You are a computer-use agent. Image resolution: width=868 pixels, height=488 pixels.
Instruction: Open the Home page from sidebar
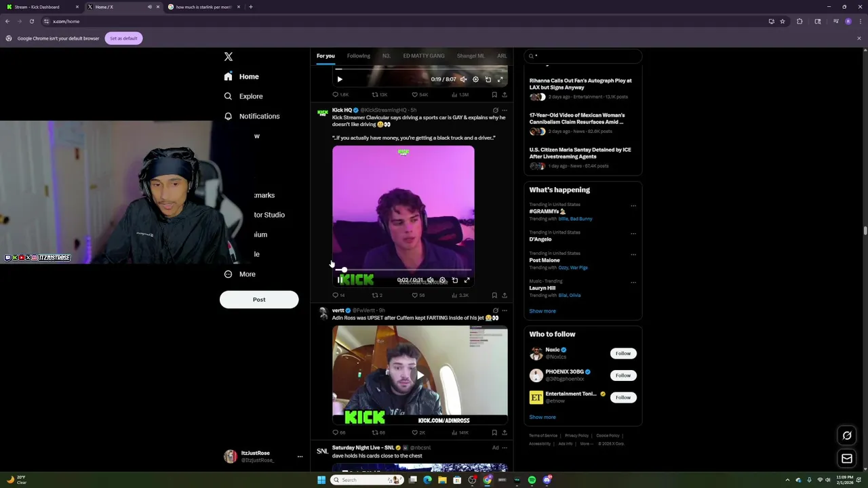tap(241, 77)
